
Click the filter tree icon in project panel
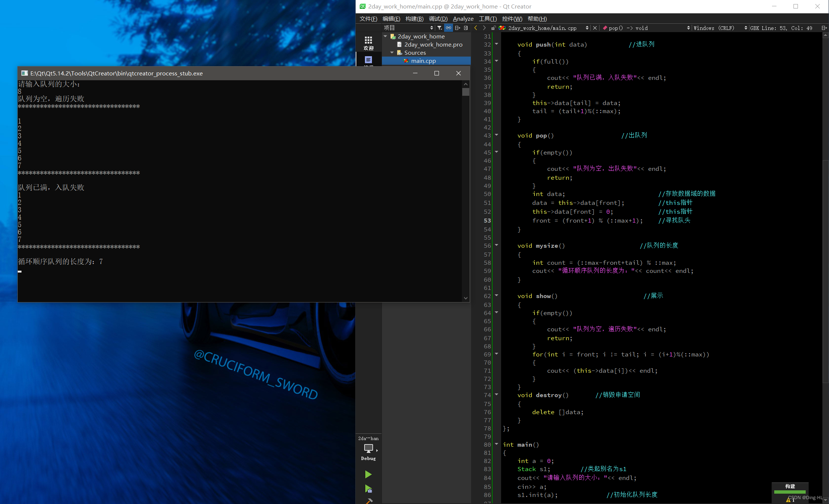[439, 28]
